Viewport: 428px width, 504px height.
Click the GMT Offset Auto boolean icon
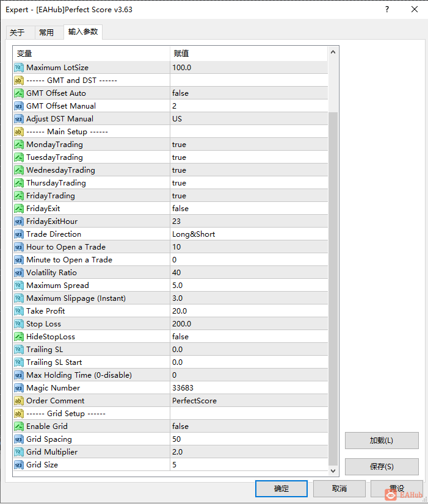pos(19,93)
